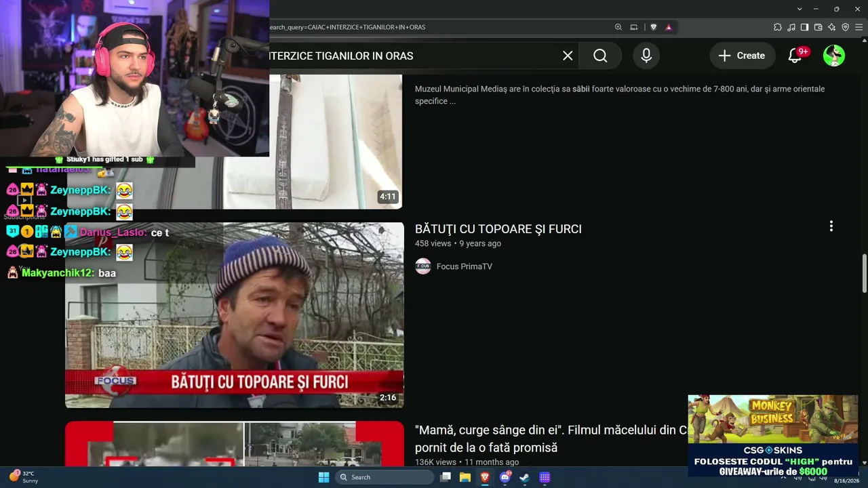Open more actions for BĂTUȚI CU TOPOARE video
Screen dimensions: 868x488
[x=831, y=226]
